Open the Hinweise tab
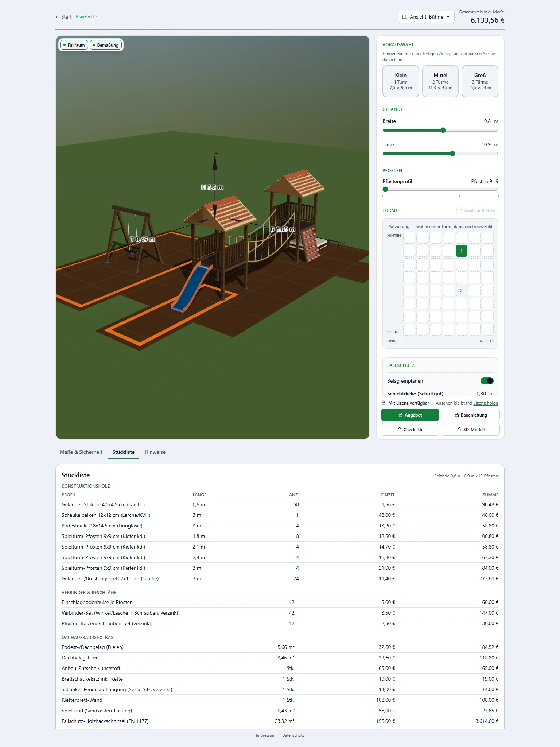This screenshot has height=747, width=560. coord(155,452)
